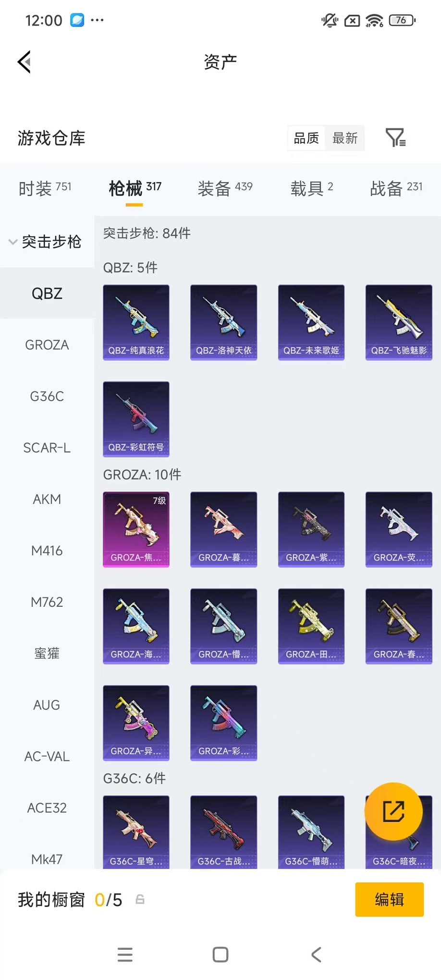Open Android recent apps menu icon

(x=125, y=954)
